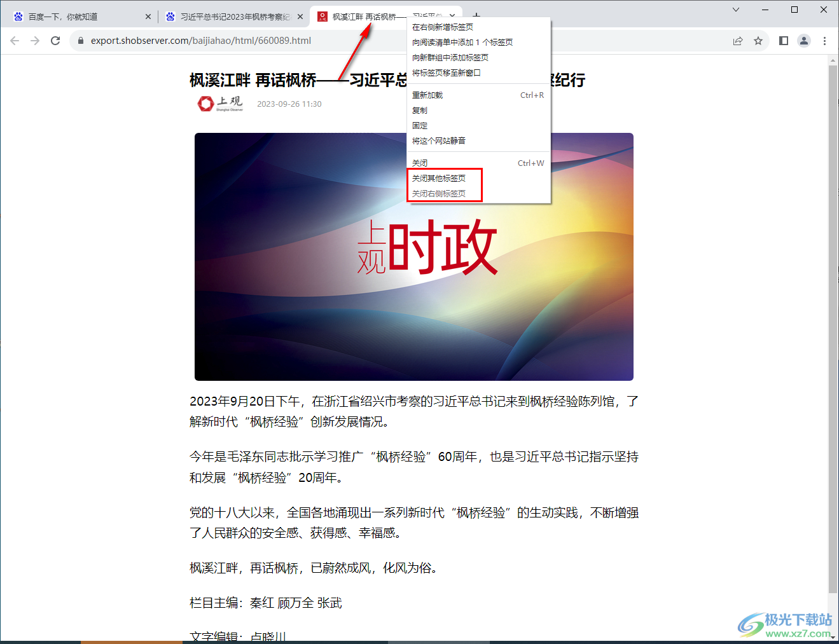
Task: Switch to the 百度一下，你就知道 tab
Action: [81, 17]
